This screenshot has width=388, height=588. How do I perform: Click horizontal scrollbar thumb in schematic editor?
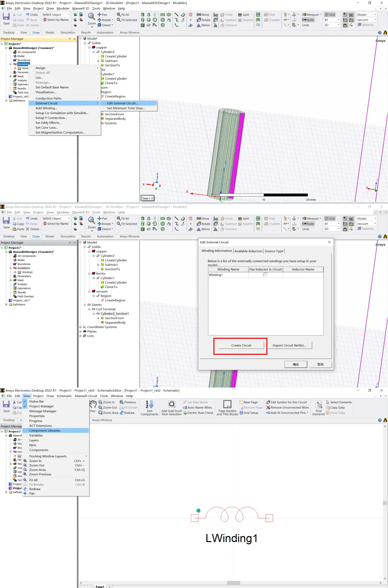click(233, 583)
